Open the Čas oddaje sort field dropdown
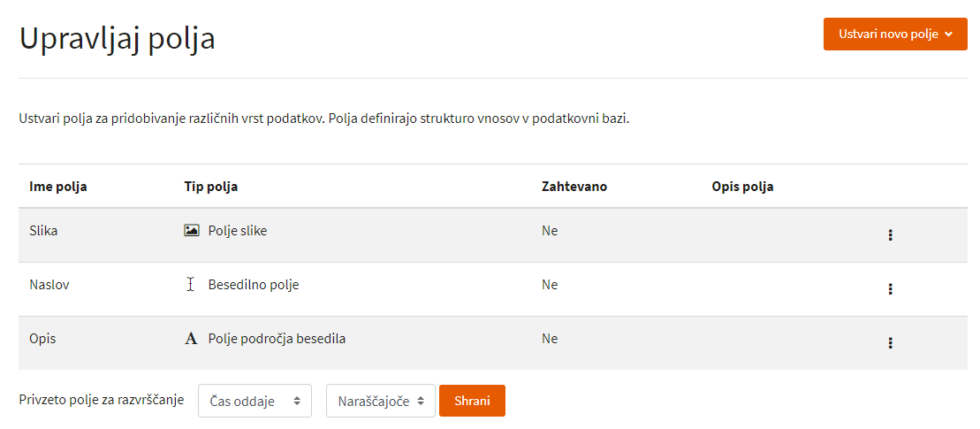Screen dimensions: 980x429 click(255, 401)
